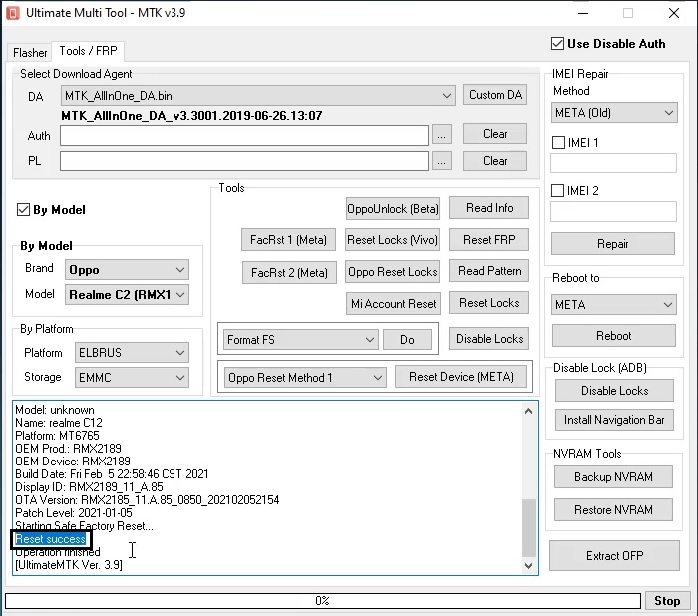Open the Storage dropdown showing EMMC
The width and height of the screenshot is (698, 616).
click(132, 378)
